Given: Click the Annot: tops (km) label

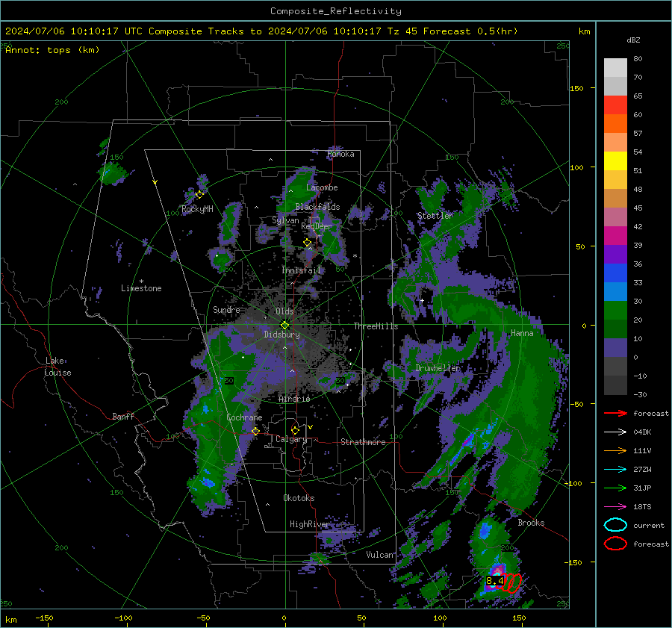Looking at the screenshot, I should coord(52,50).
